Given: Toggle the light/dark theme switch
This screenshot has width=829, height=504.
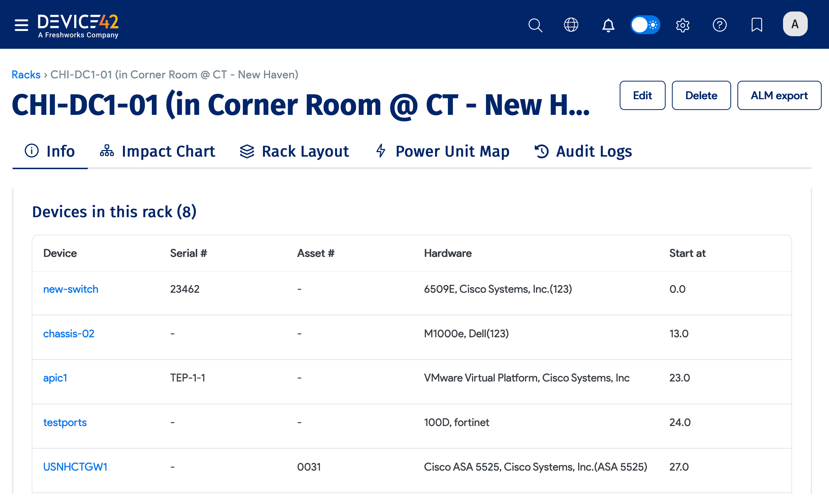Looking at the screenshot, I should tap(645, 25).
